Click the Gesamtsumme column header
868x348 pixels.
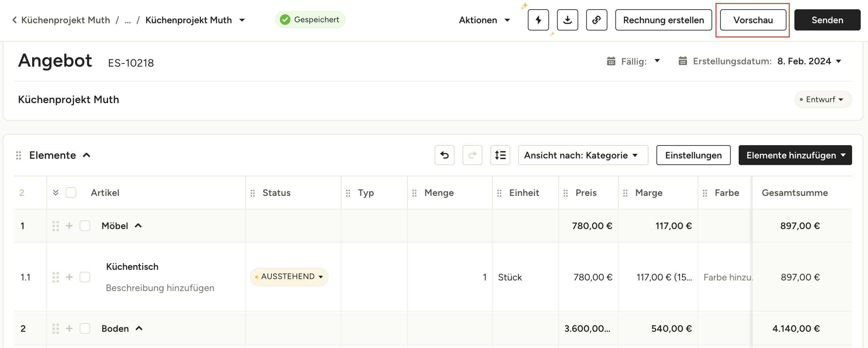point(794,193)
